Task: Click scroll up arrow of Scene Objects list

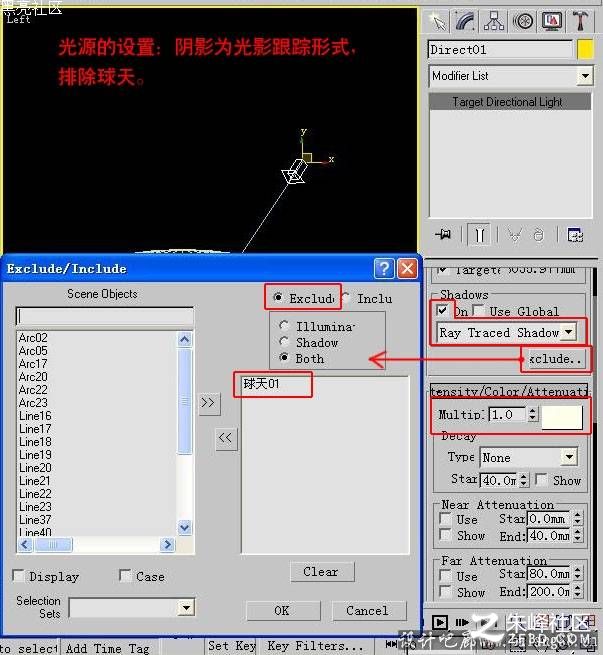Action: tap(184, 340)
